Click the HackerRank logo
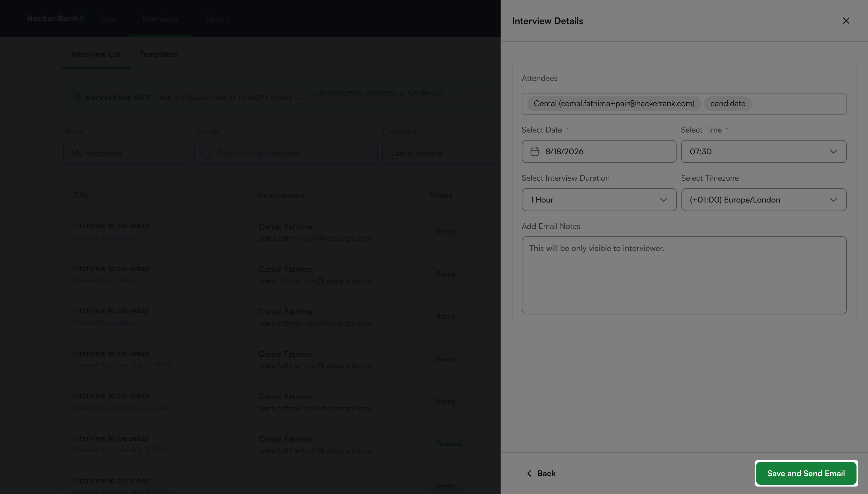 55,18
